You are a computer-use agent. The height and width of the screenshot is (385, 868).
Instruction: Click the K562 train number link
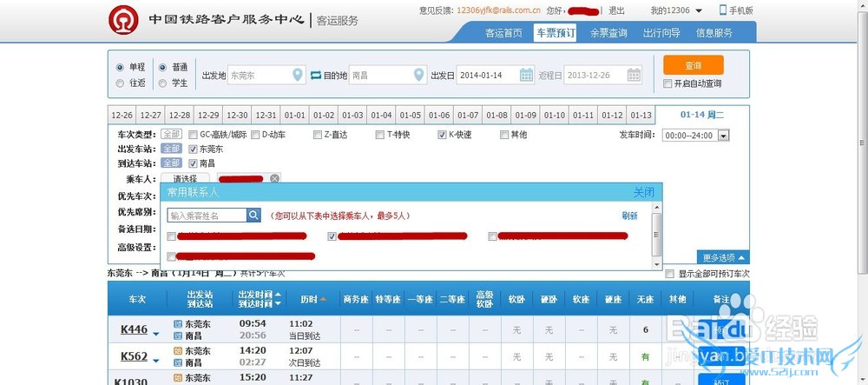(134, 356)
